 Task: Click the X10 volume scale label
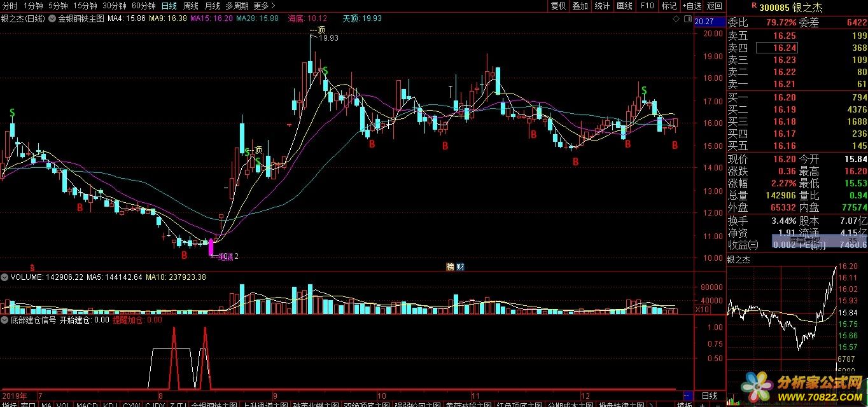[701, 310]
